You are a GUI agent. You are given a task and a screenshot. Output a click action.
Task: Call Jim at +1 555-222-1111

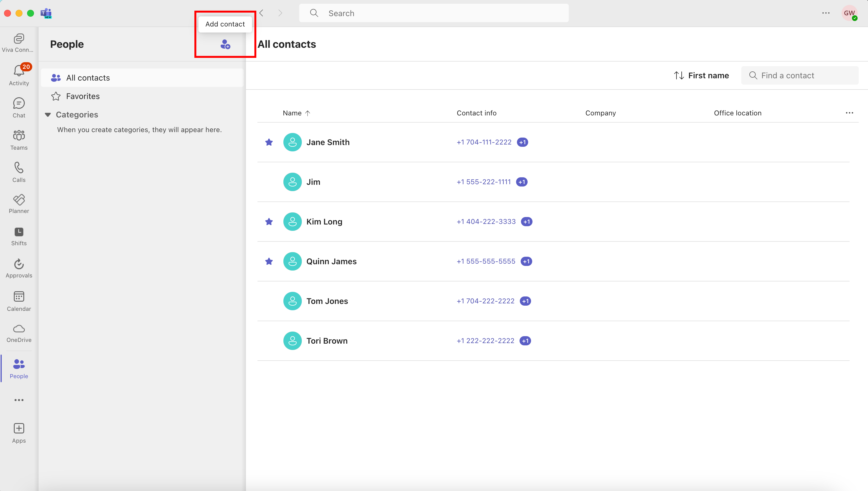[x=484, y=182]
